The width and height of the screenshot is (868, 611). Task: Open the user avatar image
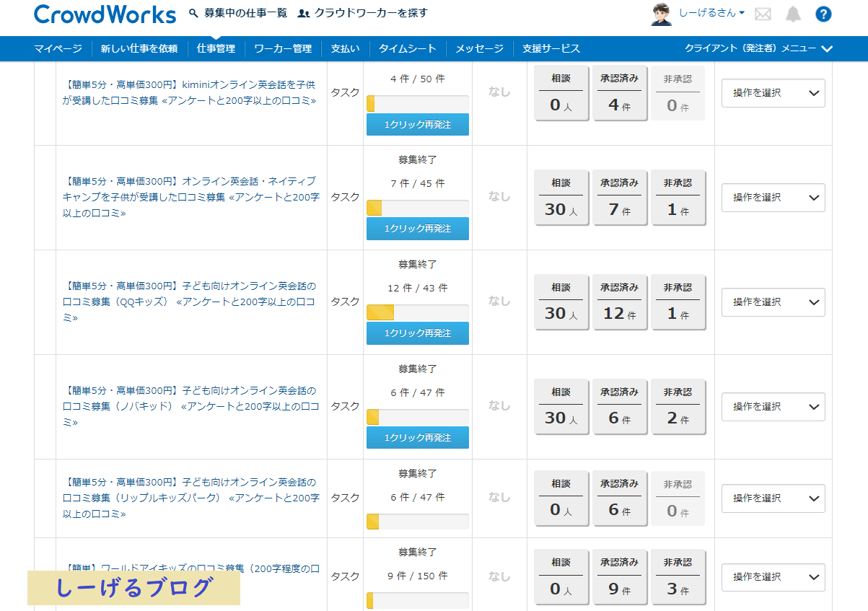[662, 14]
